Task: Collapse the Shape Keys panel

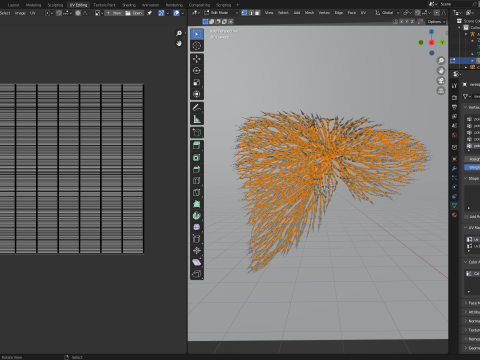Action: tap(466, 178)
